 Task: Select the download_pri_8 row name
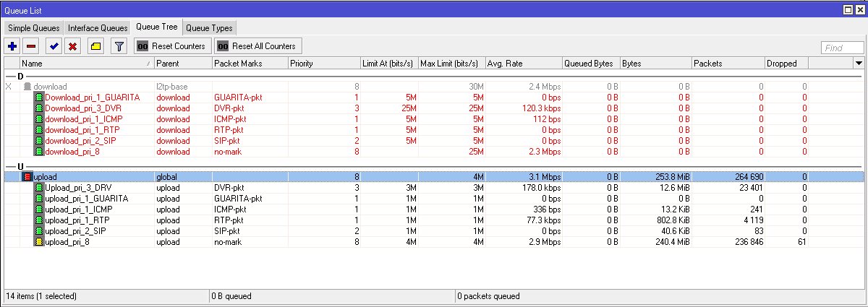pyautogui.click(x=71, y=152)
